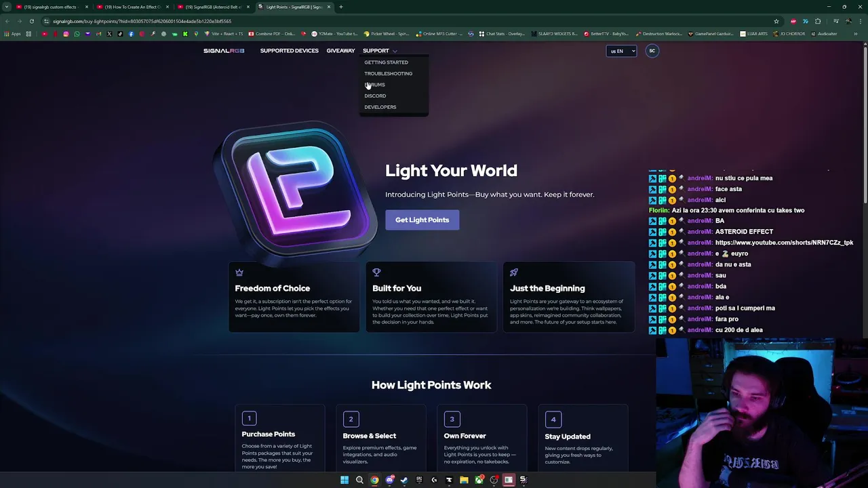Close the active Light Points tab

click(329, 7)
